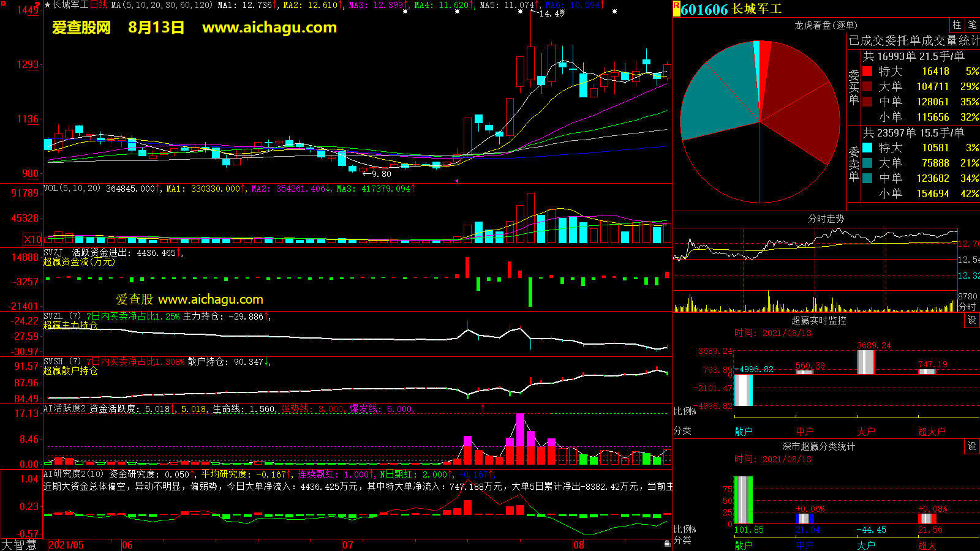Click the red up-arrow in AI活跃度 panel
This screenshot has height=551, width=980.
(483, 408)
